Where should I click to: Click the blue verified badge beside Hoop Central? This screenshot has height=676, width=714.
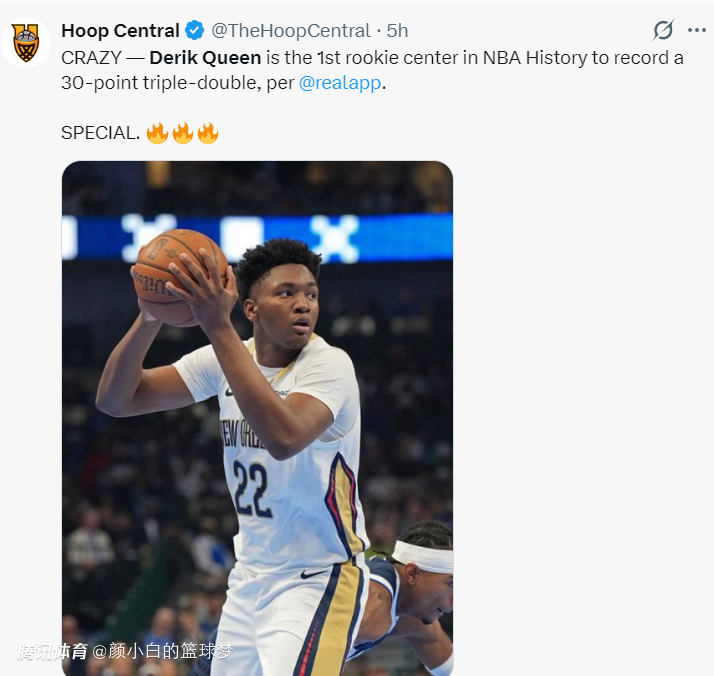(194, 31)
